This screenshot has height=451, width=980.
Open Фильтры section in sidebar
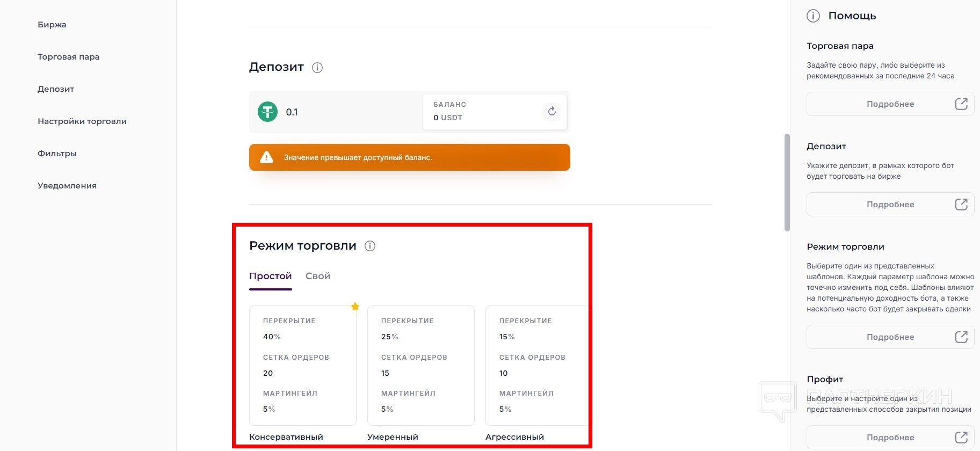(57, 154)
